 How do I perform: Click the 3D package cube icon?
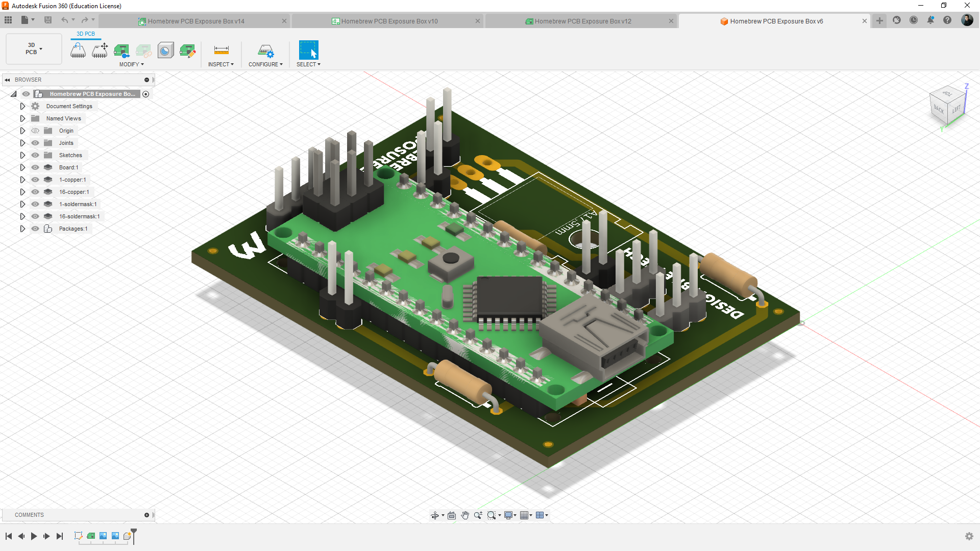pos(165,50)
